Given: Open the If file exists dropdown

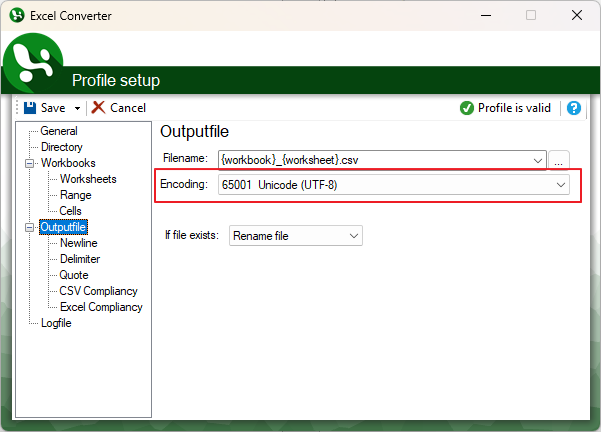Looking at the screenshot, I should click(296, 235).
